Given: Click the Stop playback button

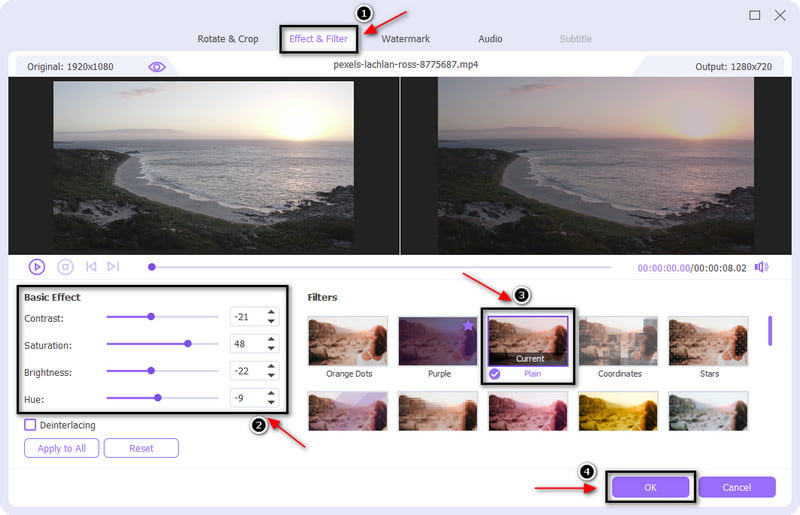Looking at the screenshot, I should pyautogui.click(x=65, y=266).
